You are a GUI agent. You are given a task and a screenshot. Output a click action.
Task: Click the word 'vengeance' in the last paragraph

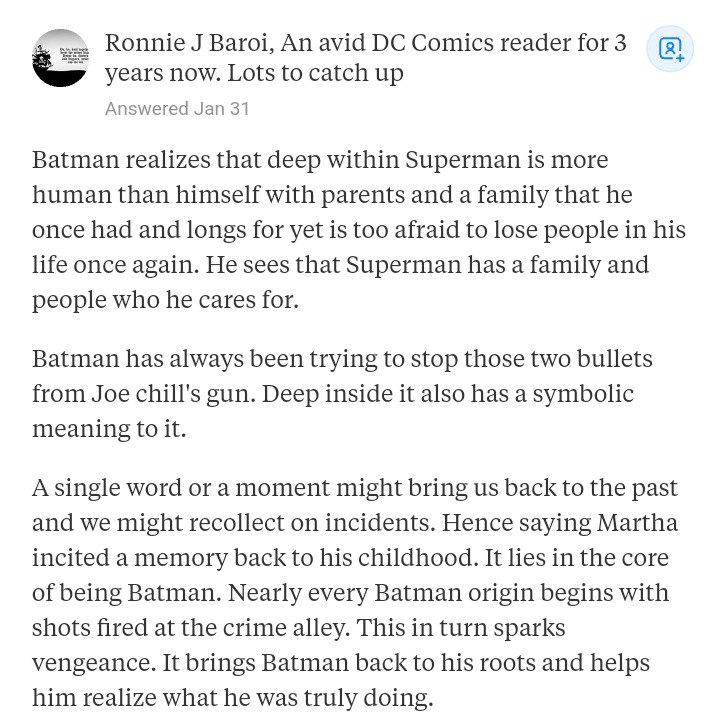point(91,663)
